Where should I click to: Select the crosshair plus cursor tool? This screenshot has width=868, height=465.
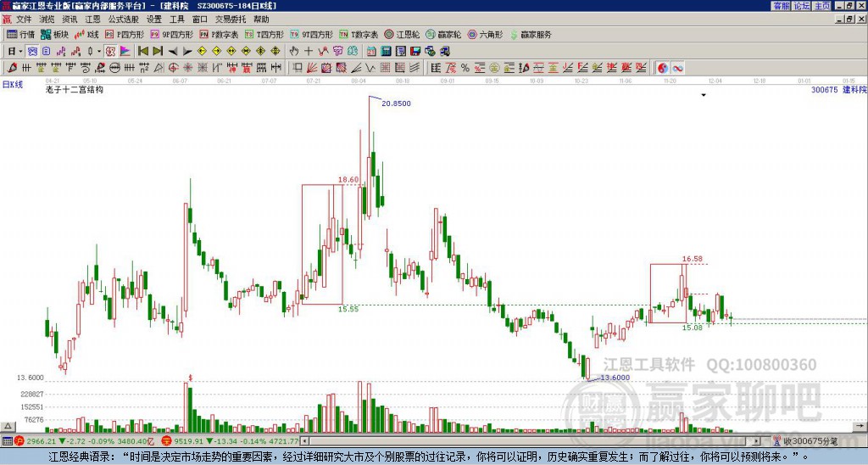pos(309,51)
